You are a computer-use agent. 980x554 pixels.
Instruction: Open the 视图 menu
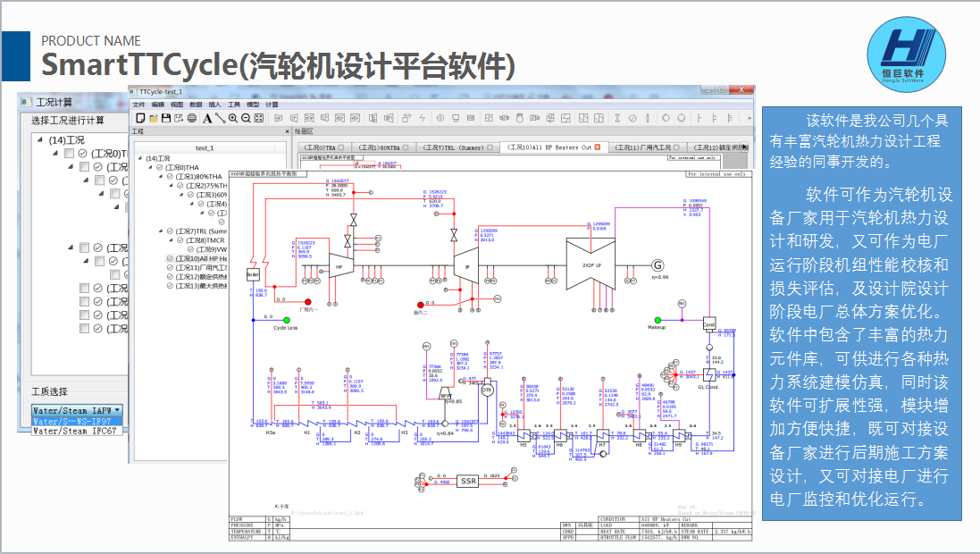[x=177, y=105]
